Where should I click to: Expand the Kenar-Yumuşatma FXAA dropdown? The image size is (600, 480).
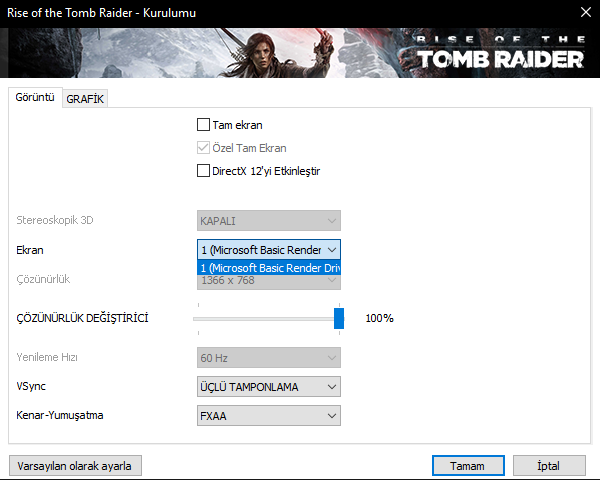[x=269, y=416]
